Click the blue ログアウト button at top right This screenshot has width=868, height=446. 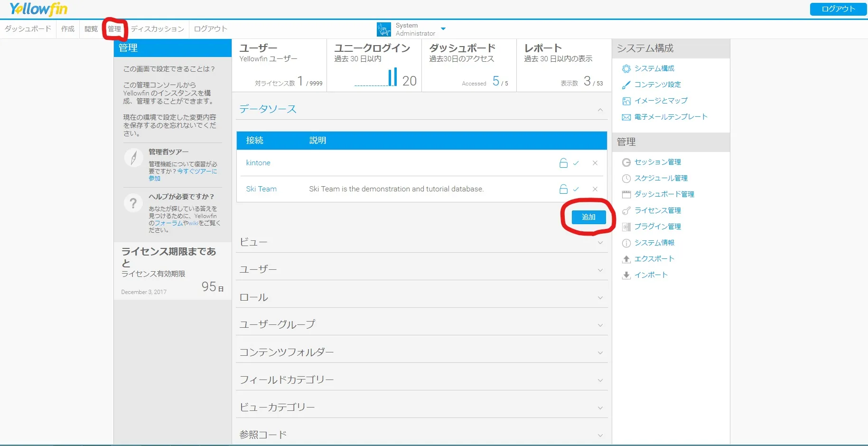click(x=838, y=9)
